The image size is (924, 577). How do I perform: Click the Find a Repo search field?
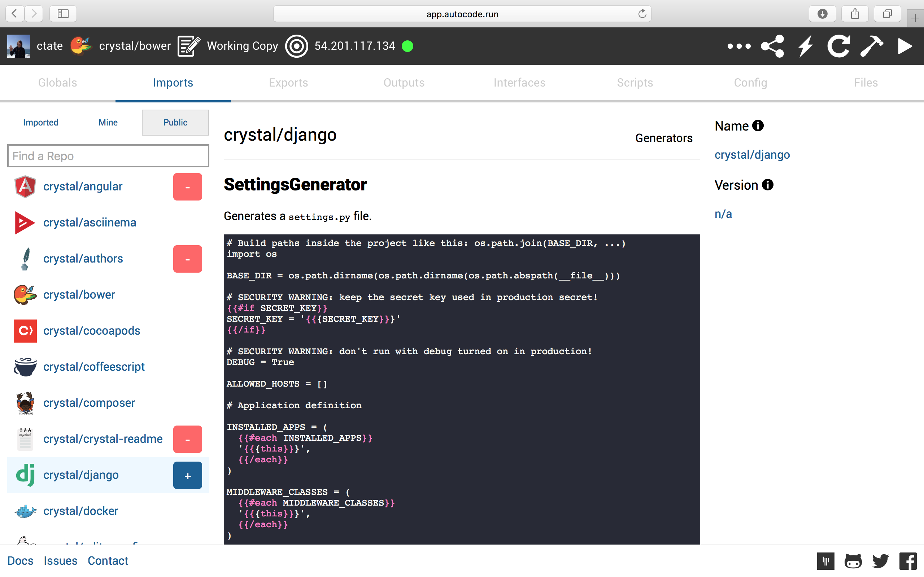108,156
